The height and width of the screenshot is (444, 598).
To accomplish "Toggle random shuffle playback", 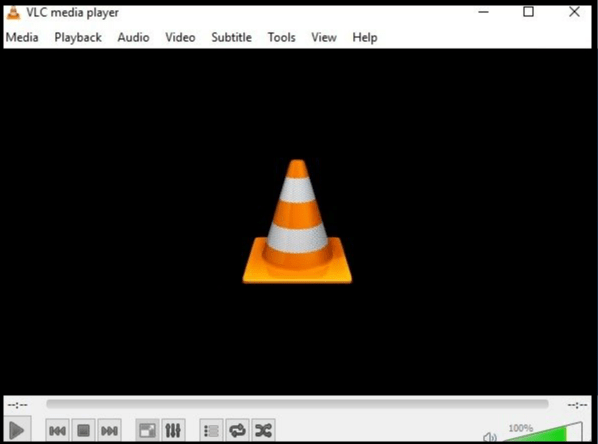I will pos(263,431).
